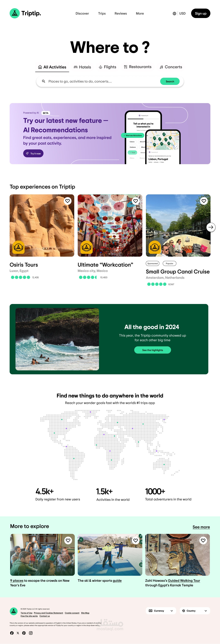Image resolution: width=220 pixels, height=644 pixels.
Task: Open the USD currency selector in header
Action: click(x=182, y=14)
